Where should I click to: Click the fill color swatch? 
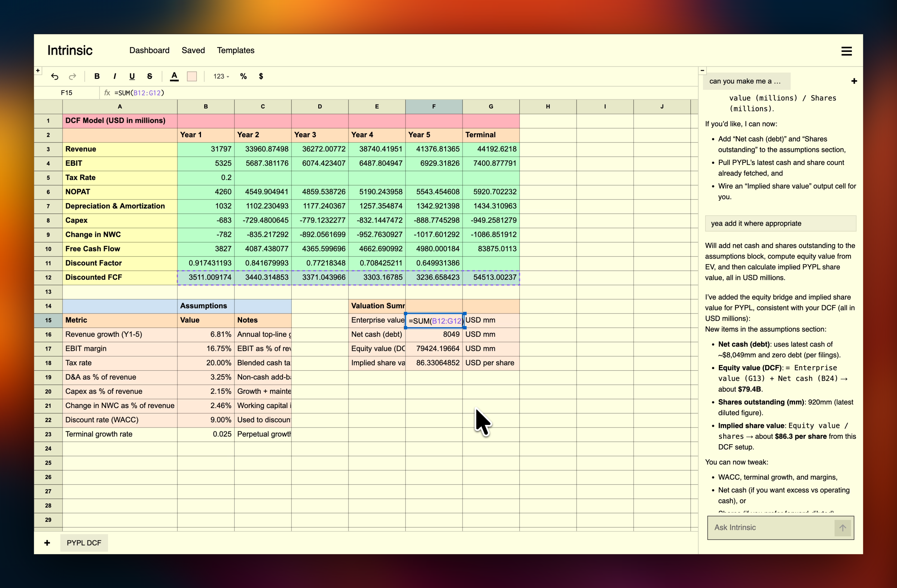pyautogui.click(x=192, y=76)
